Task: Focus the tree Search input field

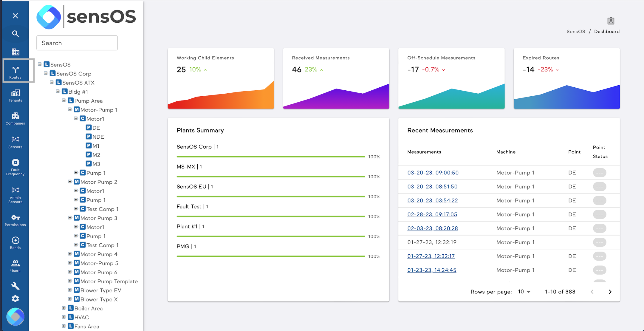Action: tap(77, 43)
